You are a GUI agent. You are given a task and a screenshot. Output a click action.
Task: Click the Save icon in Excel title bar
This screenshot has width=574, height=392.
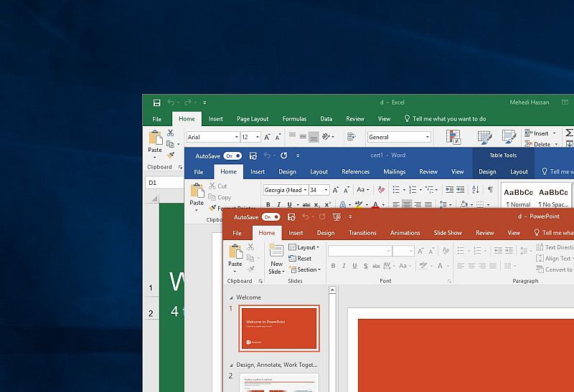[156, 102]
